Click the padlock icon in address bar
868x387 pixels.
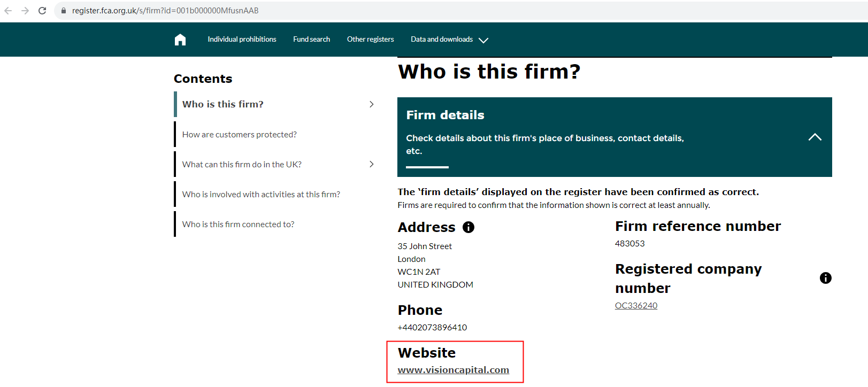coord(63,11)
